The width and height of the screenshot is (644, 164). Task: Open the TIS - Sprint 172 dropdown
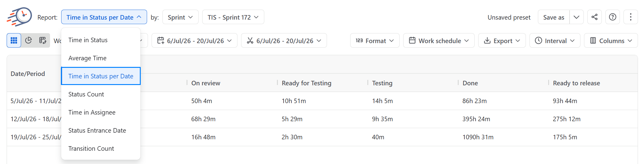(x=233, y=17)
